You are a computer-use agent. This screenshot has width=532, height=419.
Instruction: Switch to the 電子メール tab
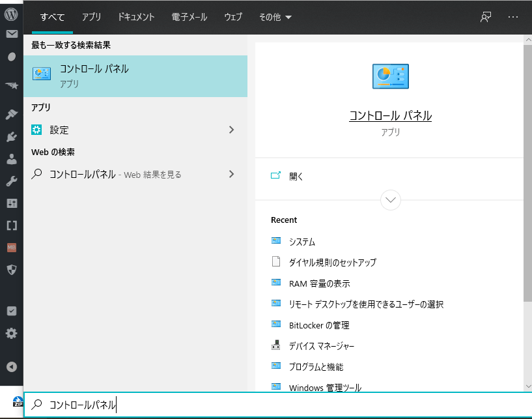pos(189,17)
